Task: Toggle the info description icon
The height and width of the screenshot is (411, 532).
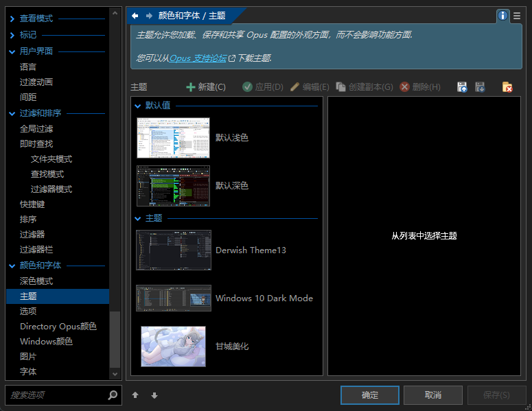Action: pos(503,16)
